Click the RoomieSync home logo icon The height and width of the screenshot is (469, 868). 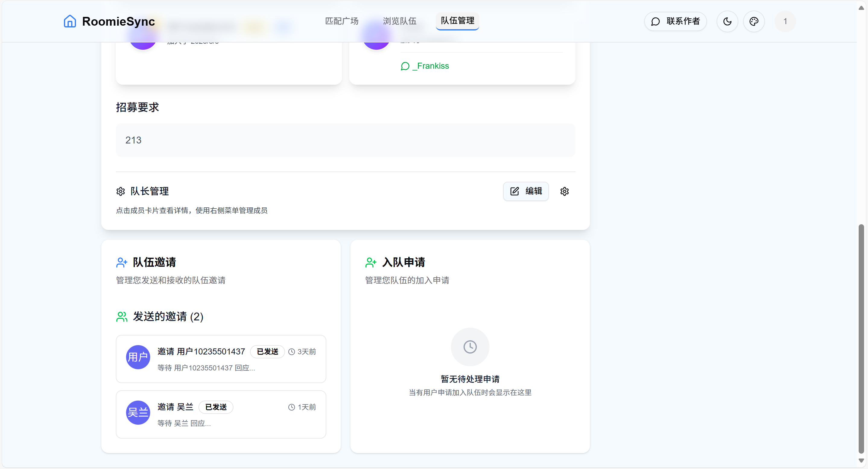pyautogui.click(x=70, y=21)
